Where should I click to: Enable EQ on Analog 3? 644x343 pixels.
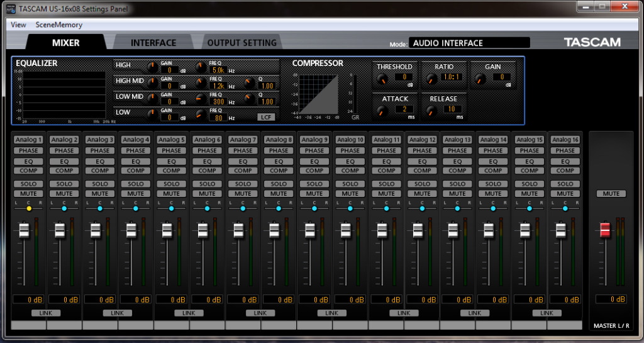[100, 162]
